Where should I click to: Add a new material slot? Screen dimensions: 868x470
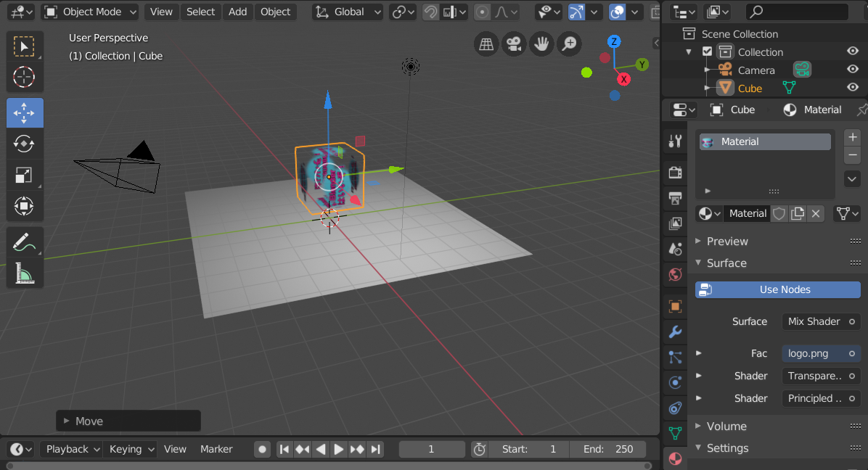point(853,137)
